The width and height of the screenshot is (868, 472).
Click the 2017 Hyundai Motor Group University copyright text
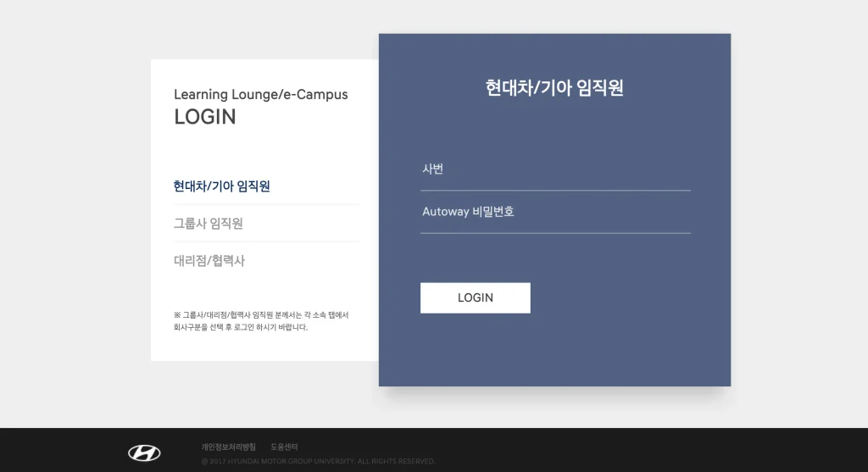[x=319, y=462]
